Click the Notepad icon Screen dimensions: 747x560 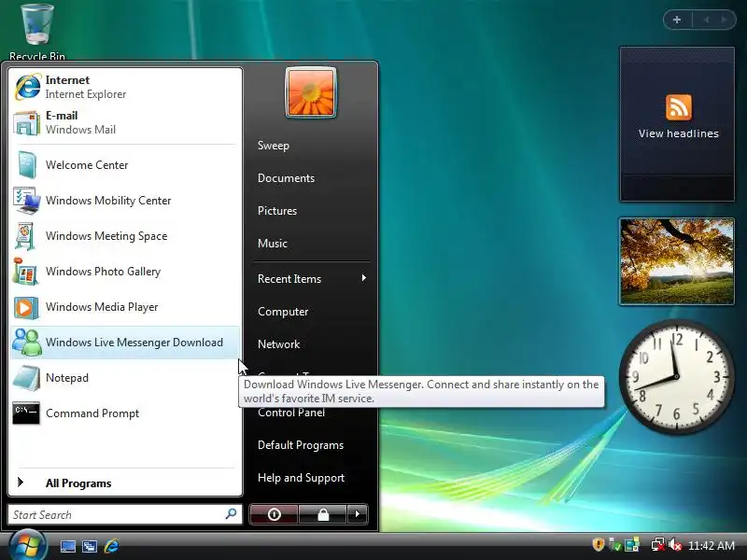(x=26, y=378)
